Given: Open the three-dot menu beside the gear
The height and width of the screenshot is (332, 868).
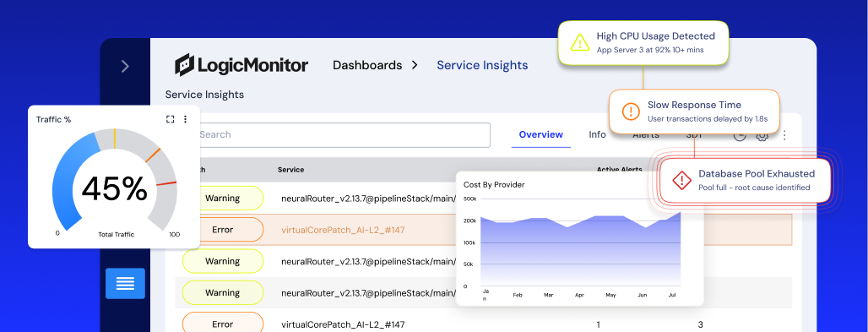Looking at the screenshot, I should [x=784, y=135].
